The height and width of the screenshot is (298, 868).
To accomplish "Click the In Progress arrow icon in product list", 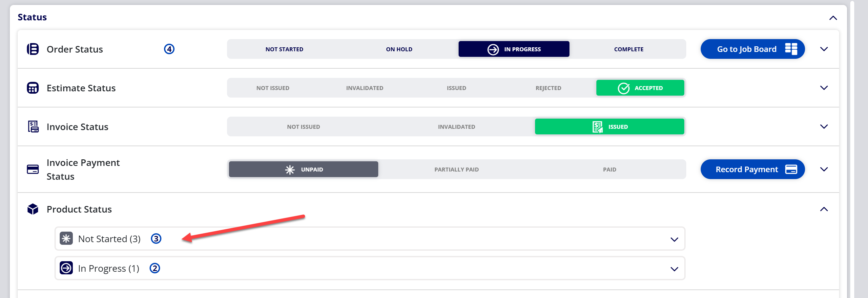I will [x=66, y=268].
